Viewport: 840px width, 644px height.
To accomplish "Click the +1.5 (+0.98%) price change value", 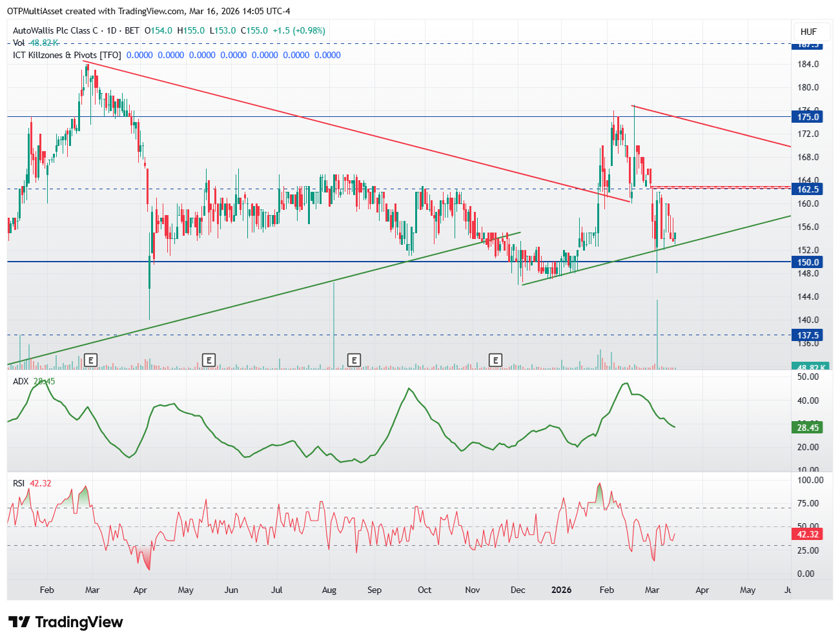I will [299, 30].
